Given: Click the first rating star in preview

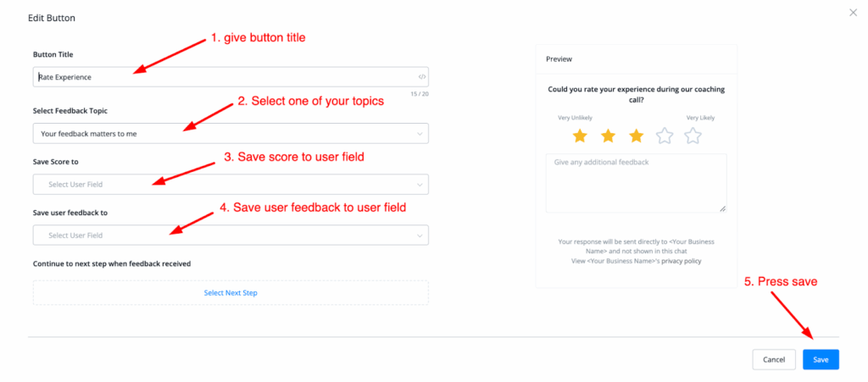Looking at the screenshot, I should coord(580,136).
